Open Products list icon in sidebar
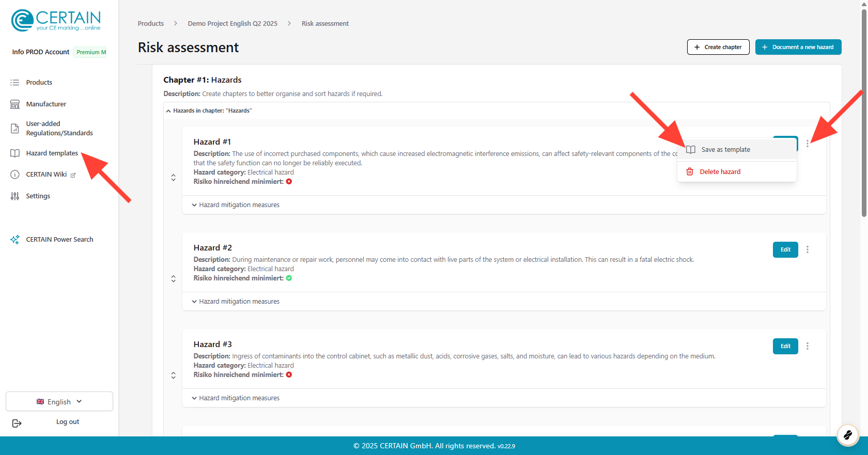Image resolution: width=868 pixels, height=455 pixels. coord(15,83)
